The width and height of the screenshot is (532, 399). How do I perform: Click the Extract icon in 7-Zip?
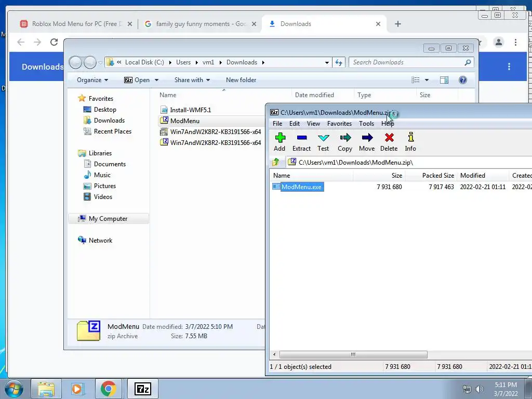coord(301,142)
